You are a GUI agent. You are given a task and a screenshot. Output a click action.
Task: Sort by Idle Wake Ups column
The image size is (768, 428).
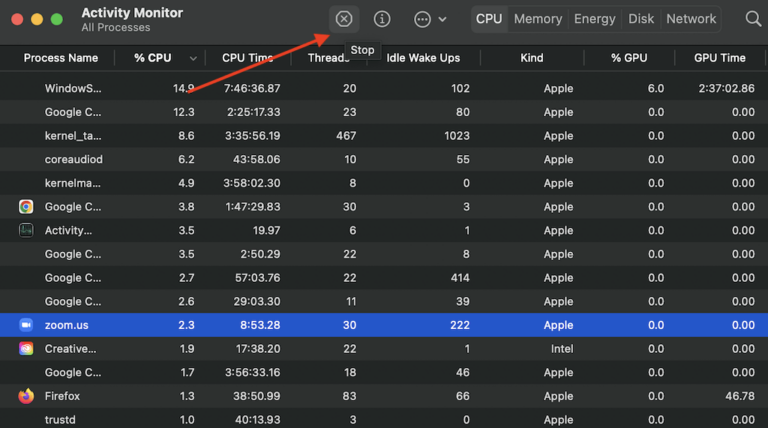[x=423, y=58]
